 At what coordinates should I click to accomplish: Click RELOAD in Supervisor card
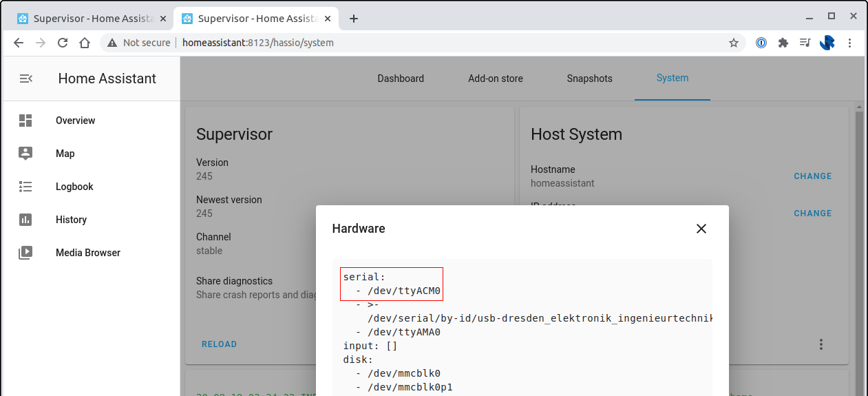tap(219, 344)
